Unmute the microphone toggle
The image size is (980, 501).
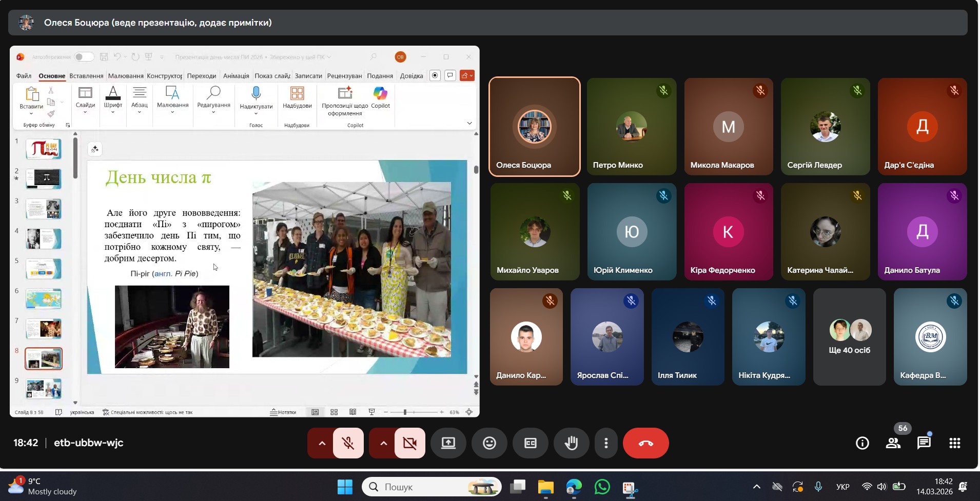pyautogui.click(x=348, y=443)
